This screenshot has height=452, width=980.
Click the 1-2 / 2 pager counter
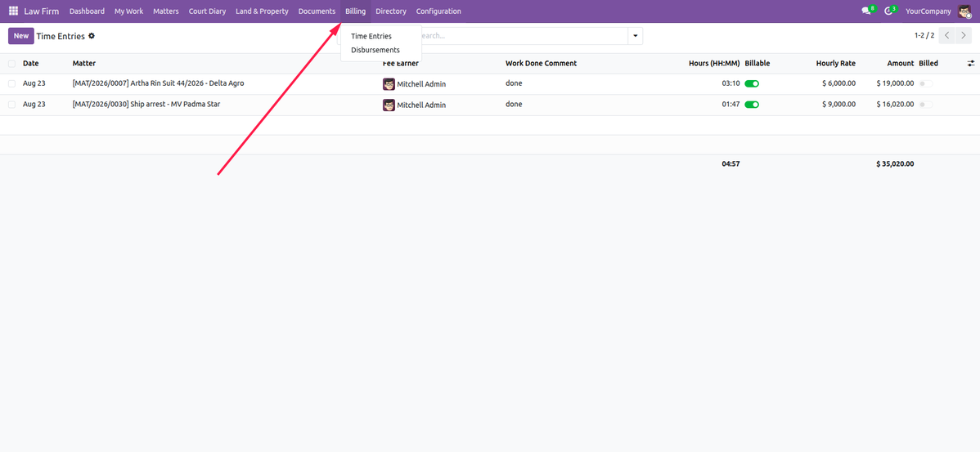[924, 36]
